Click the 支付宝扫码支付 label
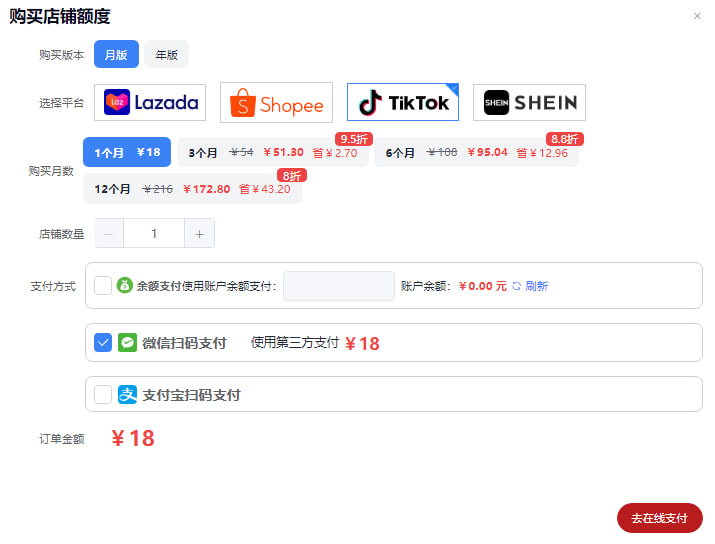 click(x=191, y=395)
